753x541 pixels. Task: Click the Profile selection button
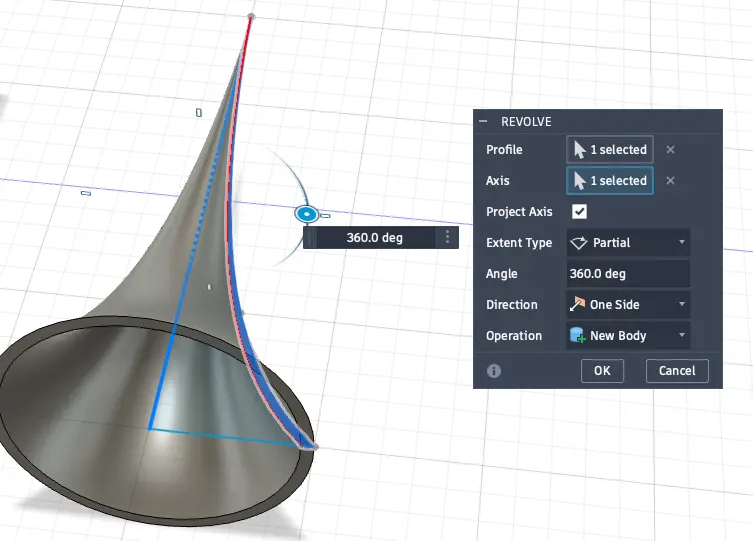[x=610, y=149]
